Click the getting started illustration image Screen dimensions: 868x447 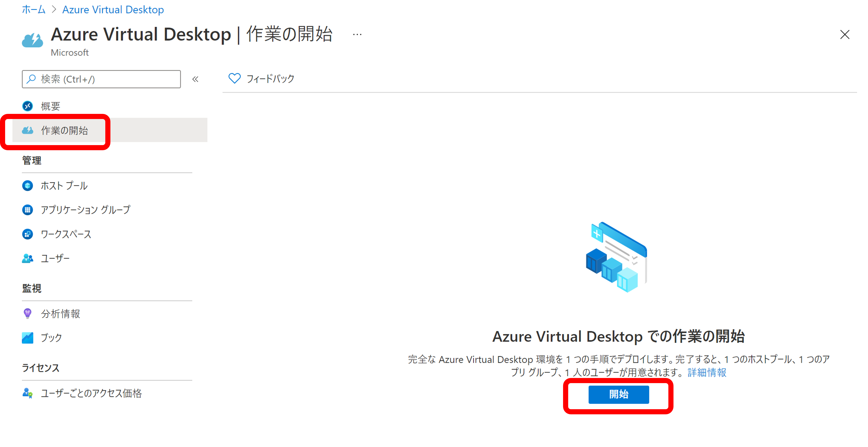pyautogui.click(x=616, y=257)
